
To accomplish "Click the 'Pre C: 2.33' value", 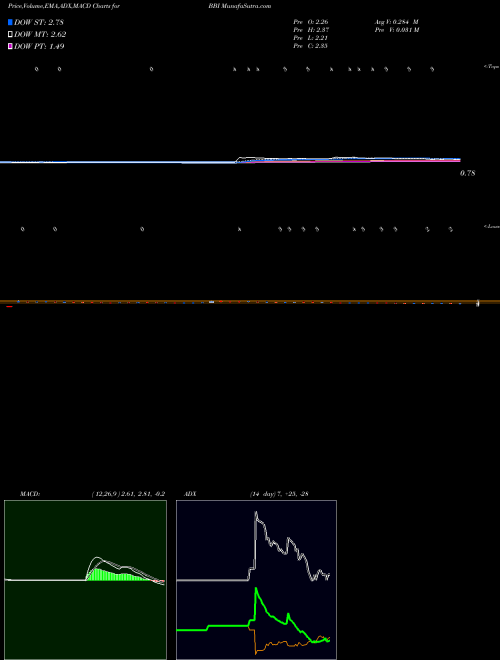I will (311, 46).
